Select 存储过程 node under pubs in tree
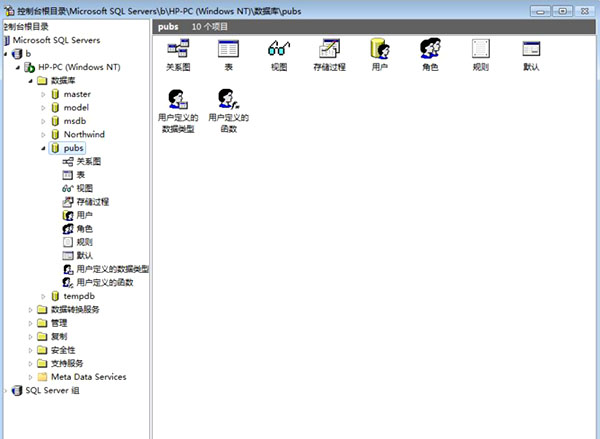The image size is (600, 439). [x=93, y=202]
